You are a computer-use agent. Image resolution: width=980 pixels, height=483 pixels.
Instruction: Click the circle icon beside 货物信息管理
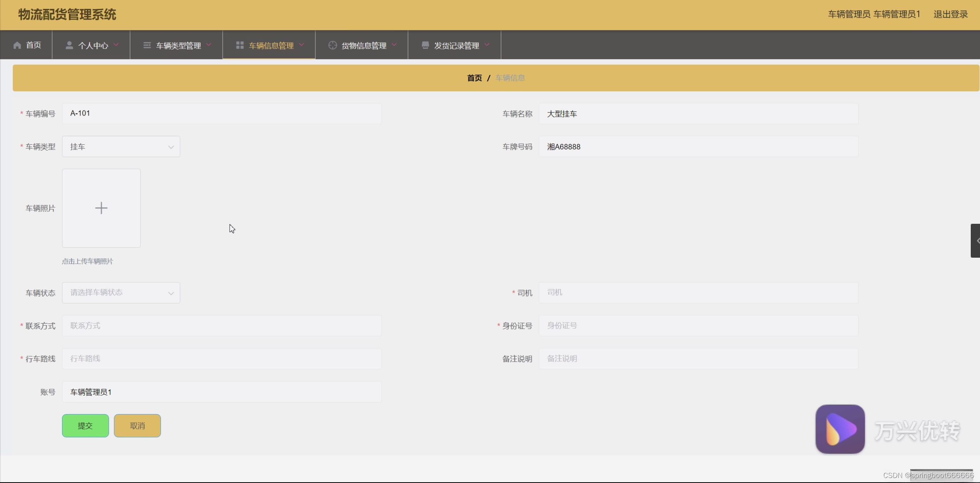(x=332, y=45)
